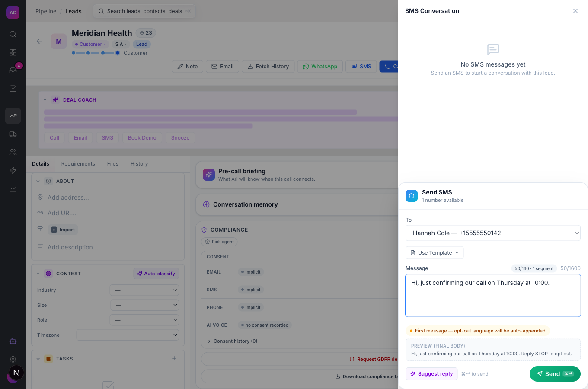Viewport: 588px width, 389px height.
Task: Open the To recipient dropdown
Action: point(493,233)
